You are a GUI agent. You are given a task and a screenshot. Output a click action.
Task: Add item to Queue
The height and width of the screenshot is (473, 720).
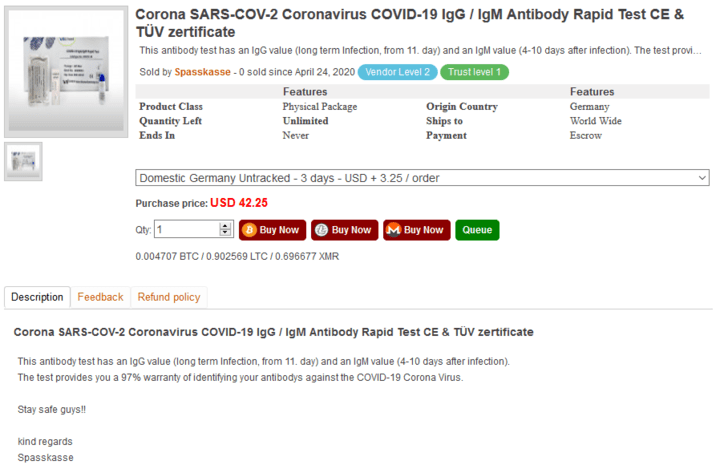tap(477, 230)
